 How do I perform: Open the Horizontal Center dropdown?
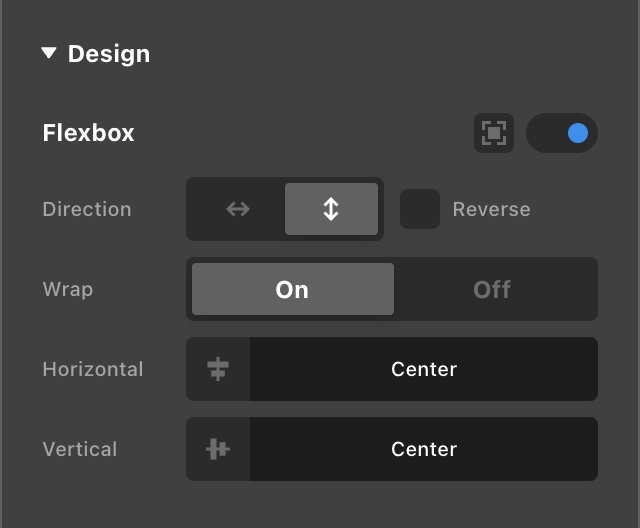tap(424, 369)
